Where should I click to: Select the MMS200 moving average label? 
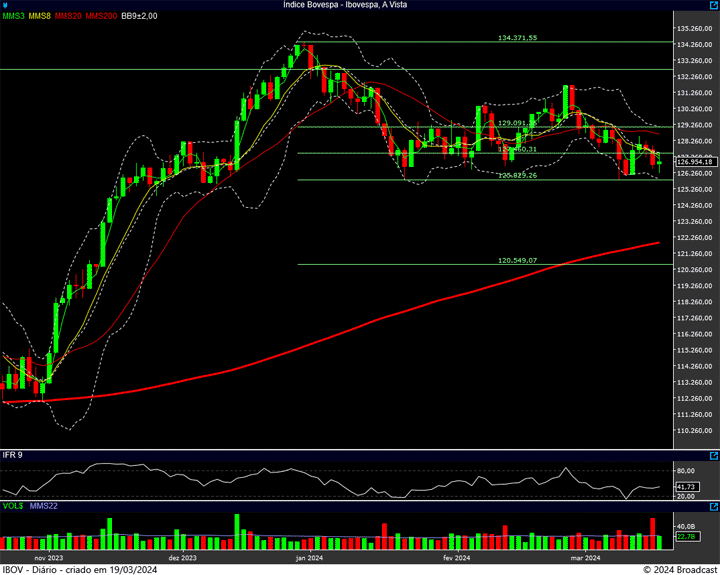pyautogui.click(x=101, y=16)
